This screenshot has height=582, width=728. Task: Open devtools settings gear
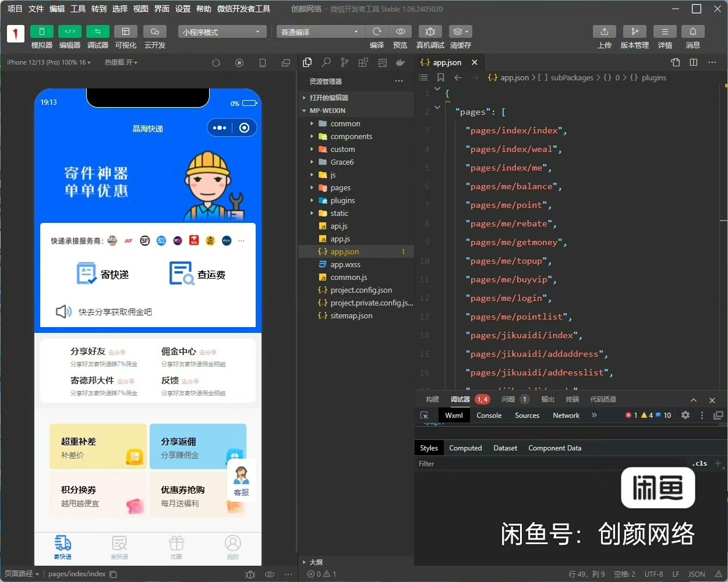click(x=685, y=416)
